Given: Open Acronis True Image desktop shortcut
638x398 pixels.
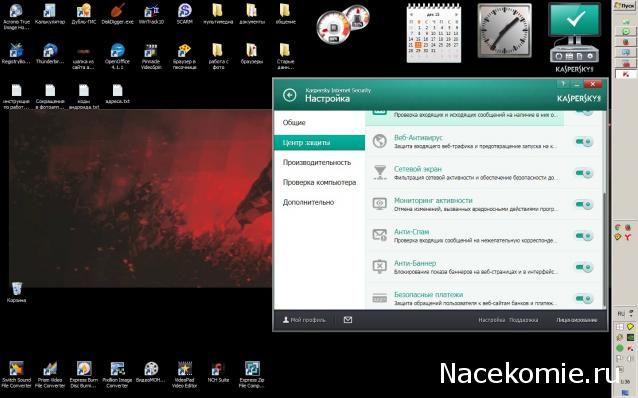Looking at the screenshot, I should point(16,16).
